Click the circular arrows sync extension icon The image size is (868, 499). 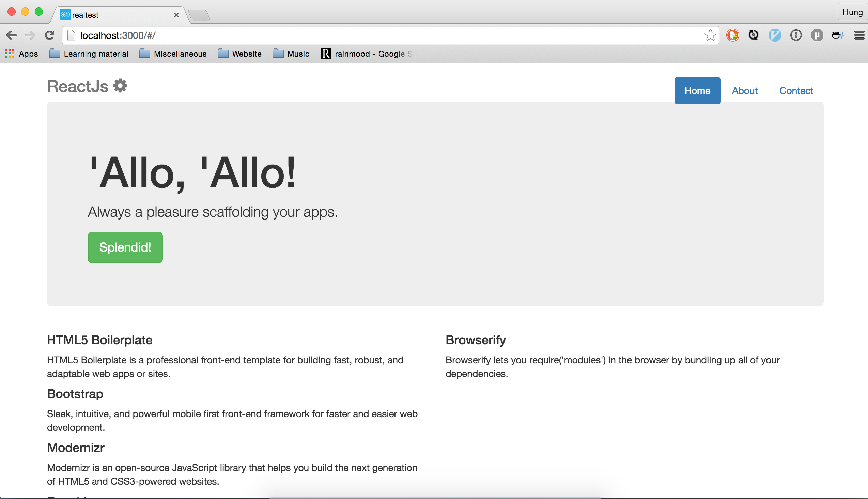click(754, 35)
